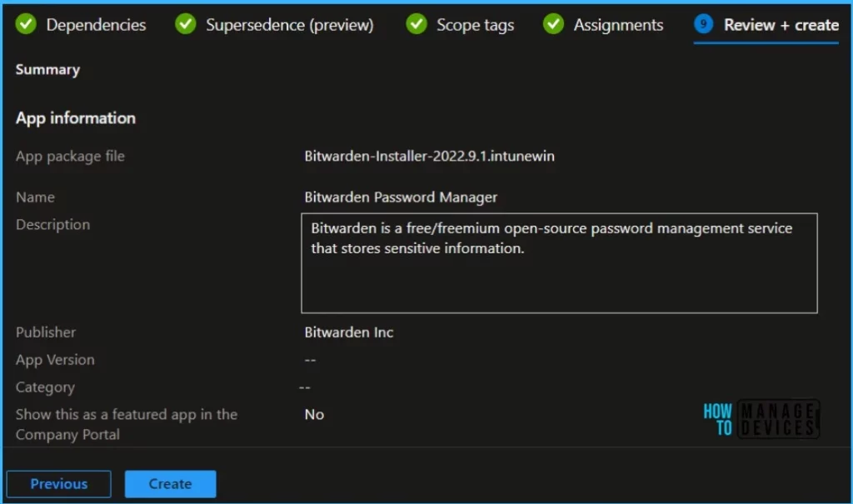Click the App information heading
The width and height of the screenshot is (853, 504).
coord(76,118)
